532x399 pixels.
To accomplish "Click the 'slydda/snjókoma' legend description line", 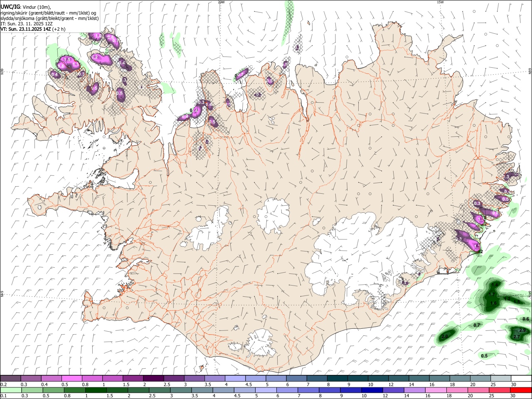I will (x=49, y=18).
